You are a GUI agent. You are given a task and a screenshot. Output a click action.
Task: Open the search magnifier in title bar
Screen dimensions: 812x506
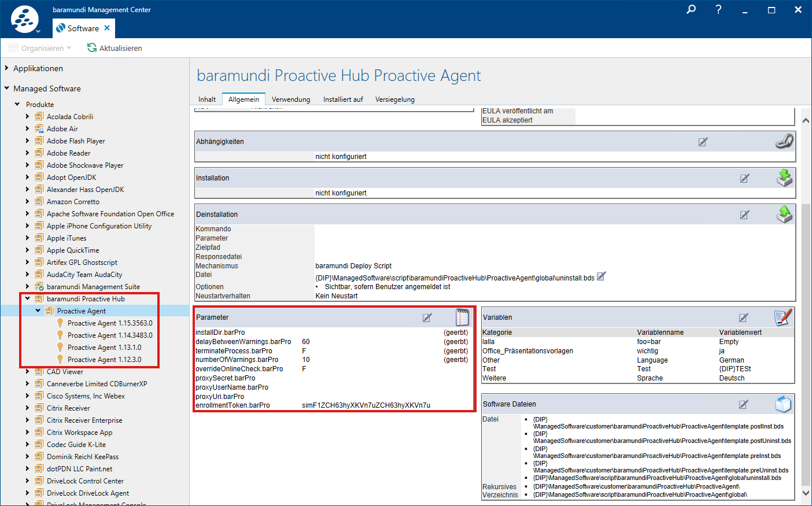pyautogui.click(x=691, y=9)
